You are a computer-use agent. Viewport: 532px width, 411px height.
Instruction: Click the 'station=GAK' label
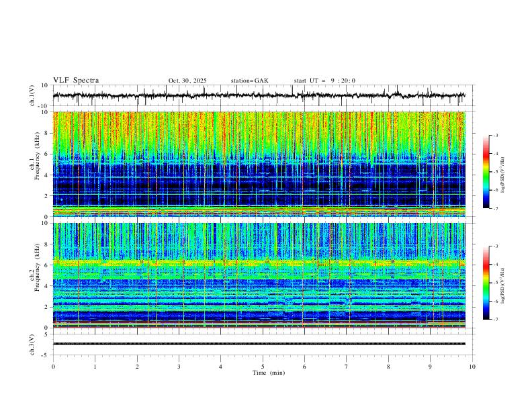[x=249, y=81]
